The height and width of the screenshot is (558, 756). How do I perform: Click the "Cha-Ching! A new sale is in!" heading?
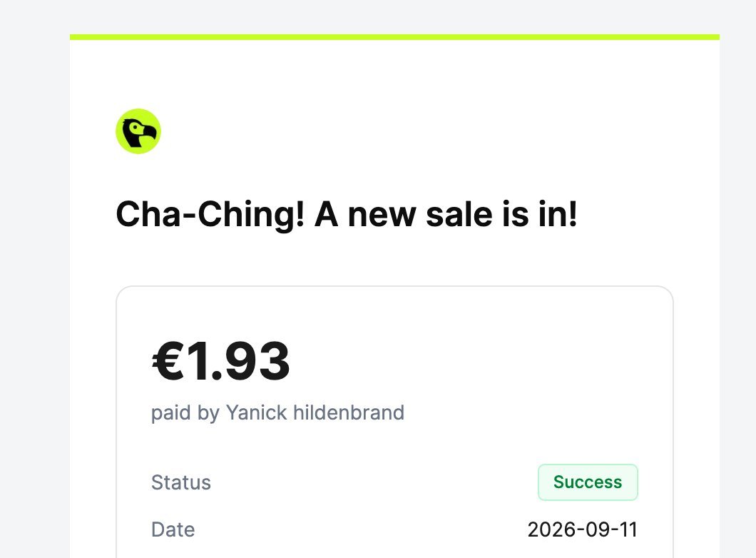[347, 215]
